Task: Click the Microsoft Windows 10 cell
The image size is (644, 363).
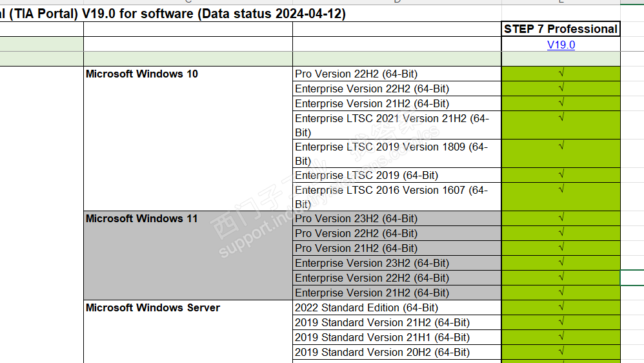Action: 142,74
